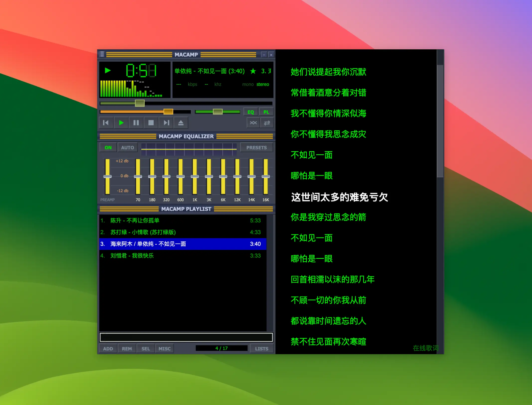Click highlighted lyric 这世间太多的难免亏欠
The width and height of the screenshot is (532, 405).
[x=340, y=197]
